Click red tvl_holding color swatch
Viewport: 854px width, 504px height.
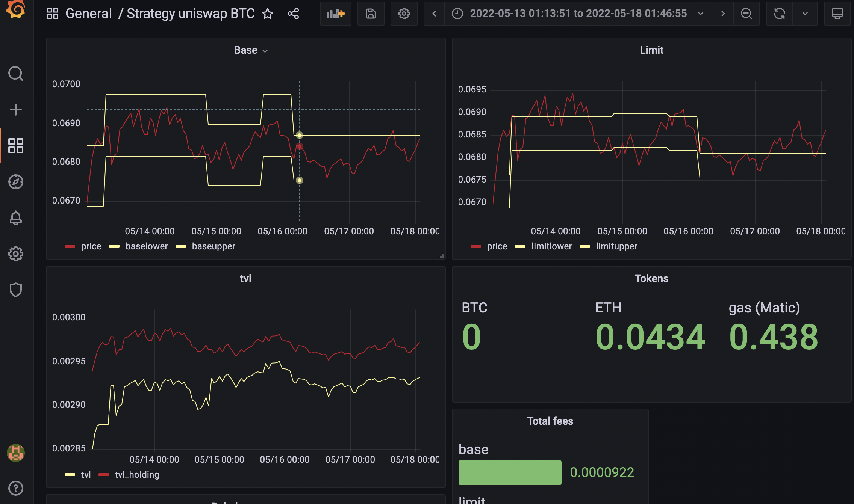tap(104, 475)
